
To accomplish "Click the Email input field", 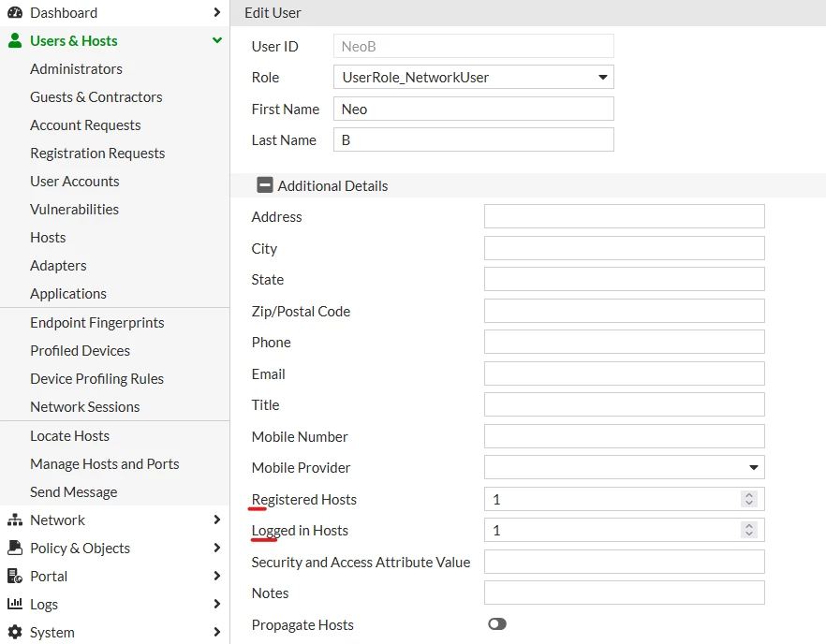I will (x=625, y=373).
